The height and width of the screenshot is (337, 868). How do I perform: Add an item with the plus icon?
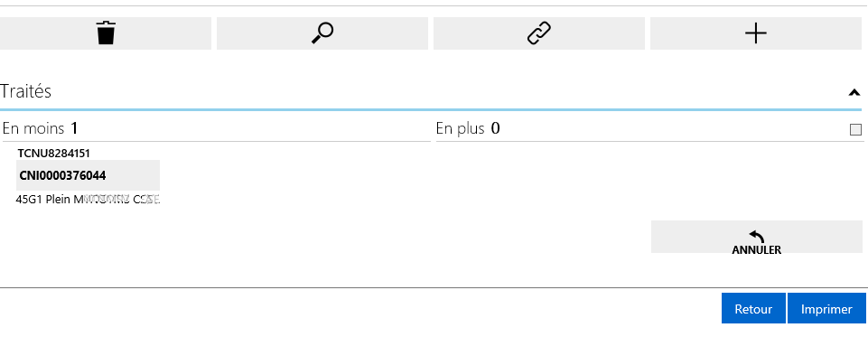(756, 33)
